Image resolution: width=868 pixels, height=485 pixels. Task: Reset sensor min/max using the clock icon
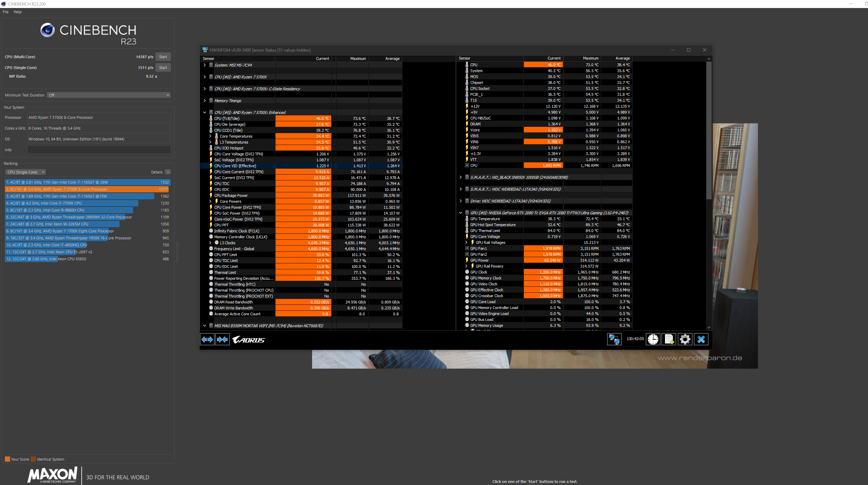(653, 339)
